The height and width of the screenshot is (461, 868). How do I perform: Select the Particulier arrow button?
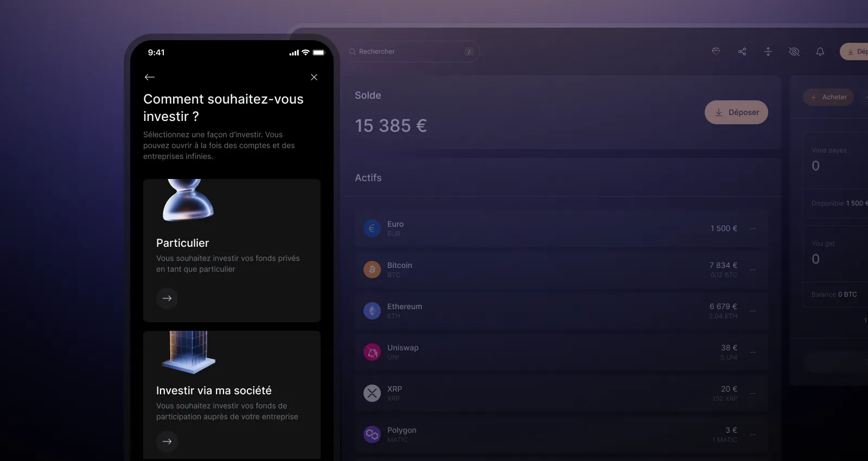pyautogui.click(x=167, y=298)
